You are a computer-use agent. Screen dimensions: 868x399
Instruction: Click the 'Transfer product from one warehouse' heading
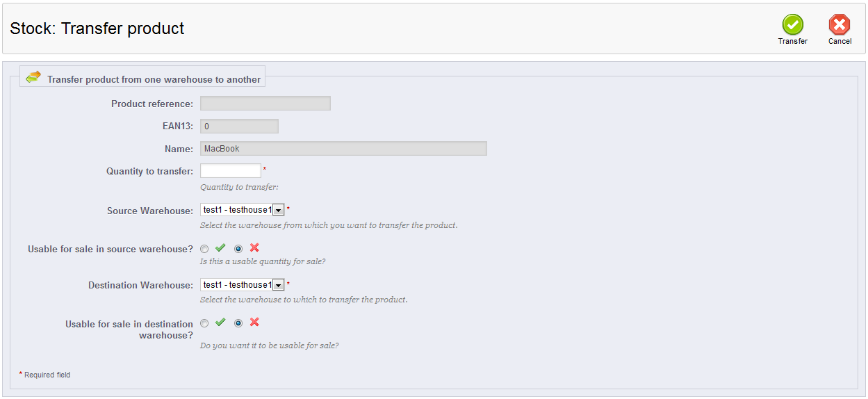(154, 79)
